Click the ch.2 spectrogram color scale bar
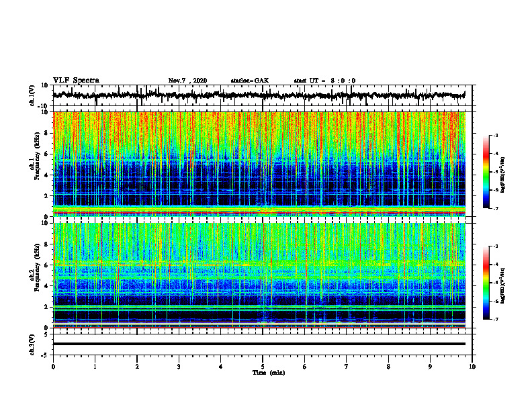The height and width of the screenshot is (411, 532). [x=486, y=283]
